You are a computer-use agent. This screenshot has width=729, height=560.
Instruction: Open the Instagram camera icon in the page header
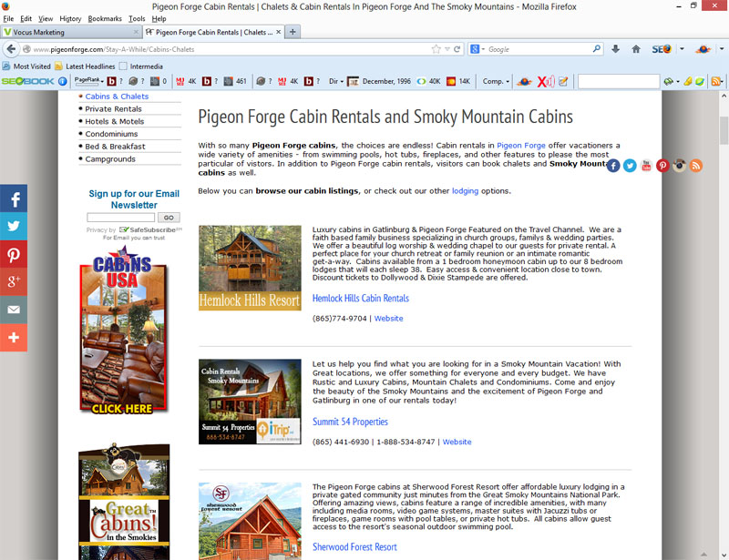[679, 166]
